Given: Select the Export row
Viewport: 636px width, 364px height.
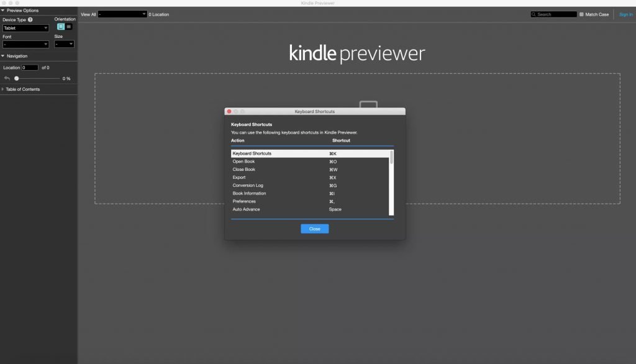Looking at the screenshot, I should point(310,177).
